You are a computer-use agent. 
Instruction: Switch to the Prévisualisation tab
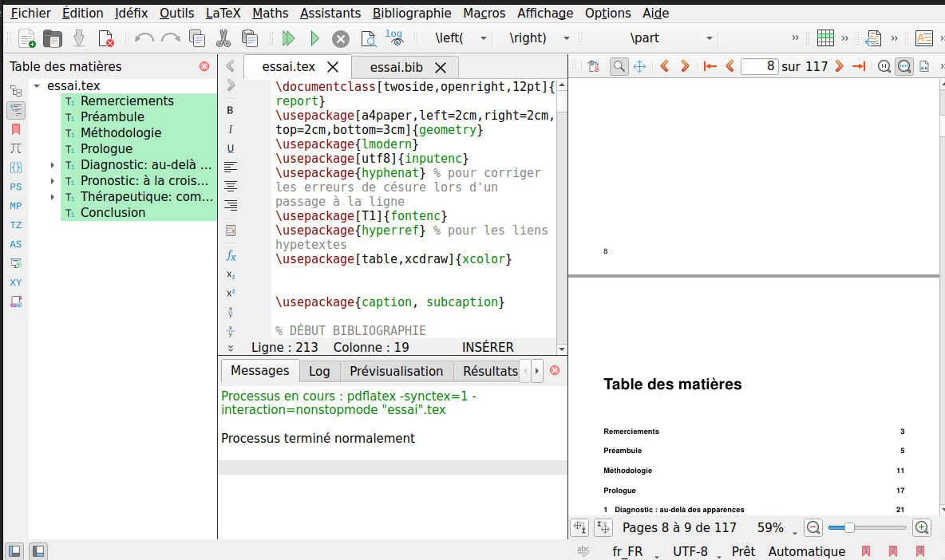click(x=397, y=371)
